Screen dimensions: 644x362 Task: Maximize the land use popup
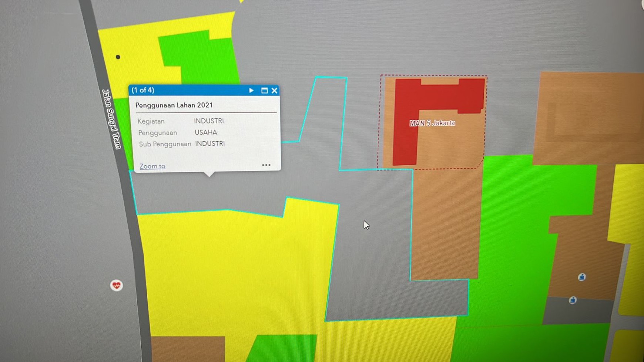coord(264,91)
